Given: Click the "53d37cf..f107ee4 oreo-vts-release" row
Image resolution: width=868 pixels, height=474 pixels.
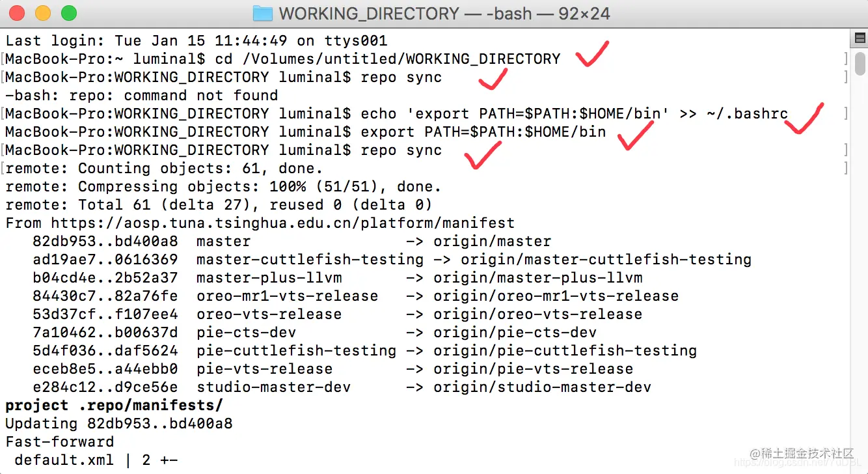Looking at the screenshot, I should tap(338, 314).
